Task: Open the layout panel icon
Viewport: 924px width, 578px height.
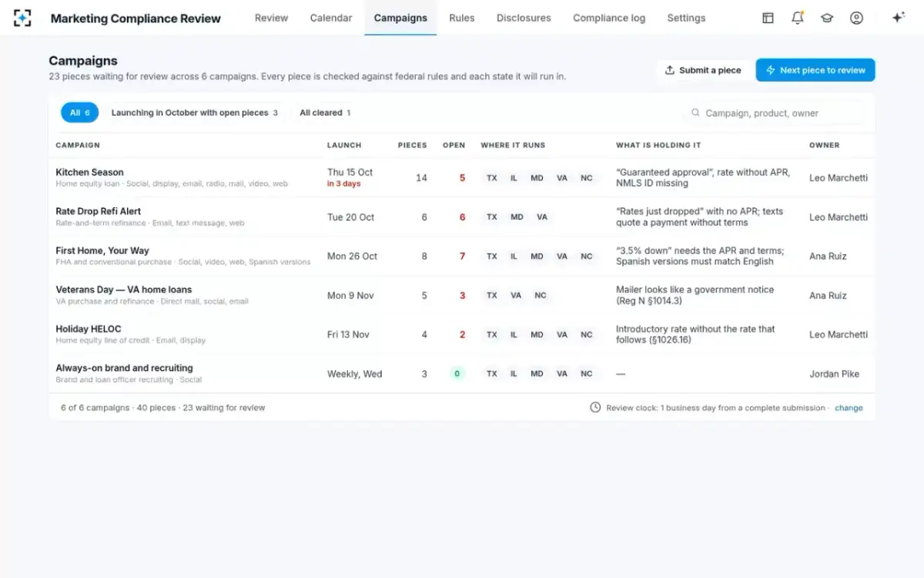Action: [768, 18]
